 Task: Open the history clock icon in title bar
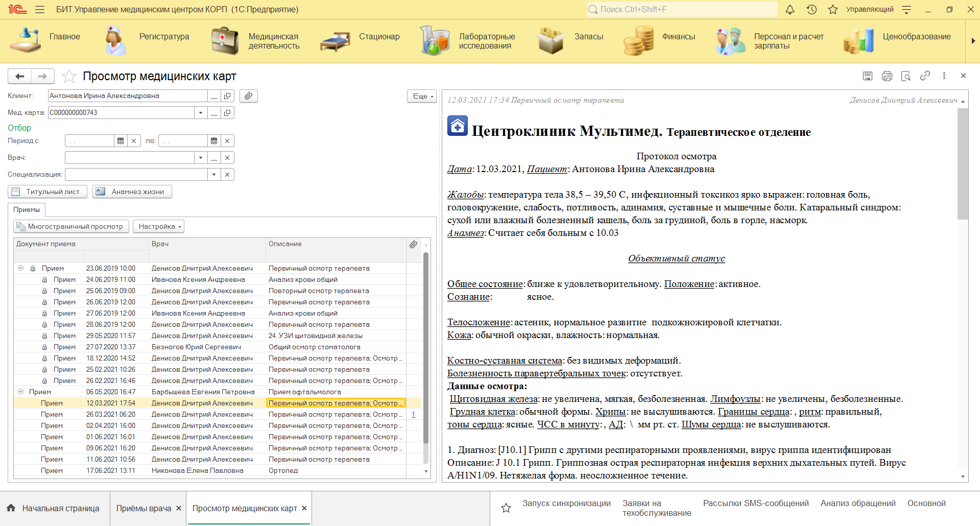[x=811, y=9]
